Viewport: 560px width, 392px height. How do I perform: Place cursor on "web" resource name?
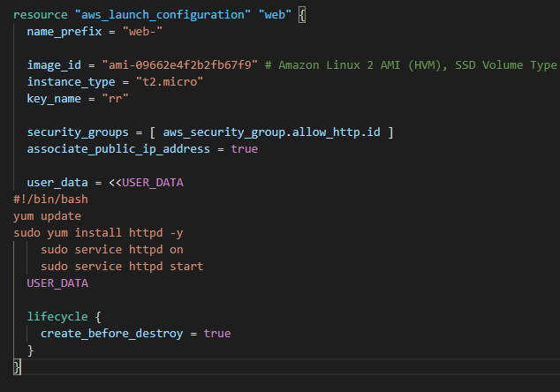[x=275, y=15]
